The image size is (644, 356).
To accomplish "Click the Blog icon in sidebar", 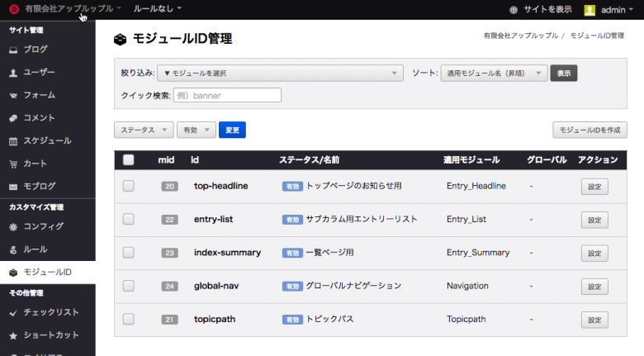I will (x=14, y=50).
